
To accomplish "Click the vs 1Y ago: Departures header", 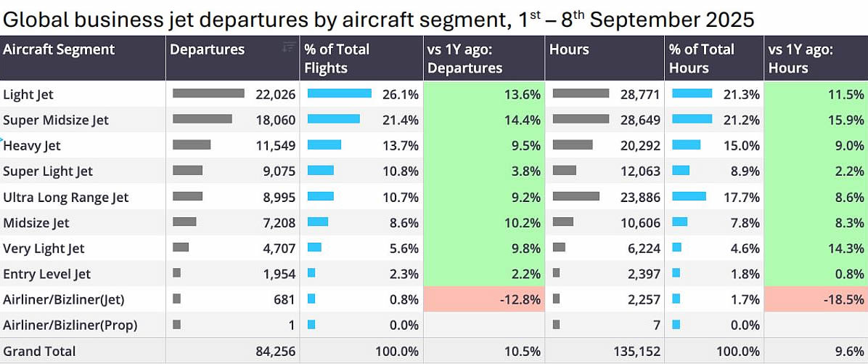I will tap(464, 58).
